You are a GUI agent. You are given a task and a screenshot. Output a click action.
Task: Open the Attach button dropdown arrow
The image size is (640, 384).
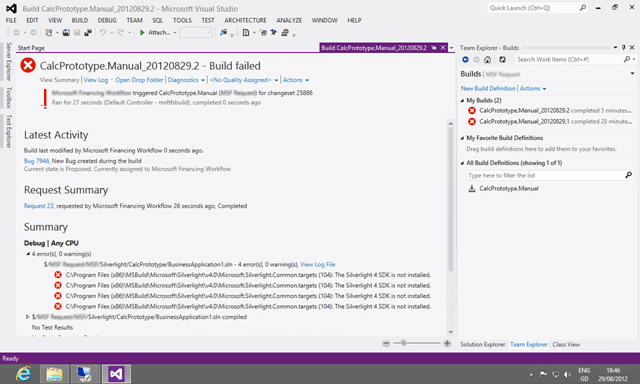(175, 33)
